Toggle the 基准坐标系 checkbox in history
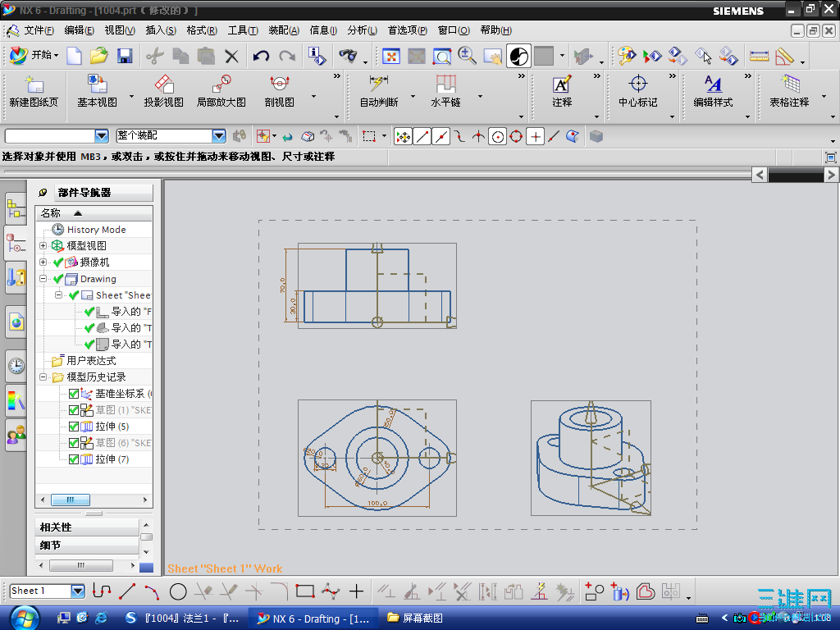The height and width of the screenshot is (630, 840). tap(74, 394)
